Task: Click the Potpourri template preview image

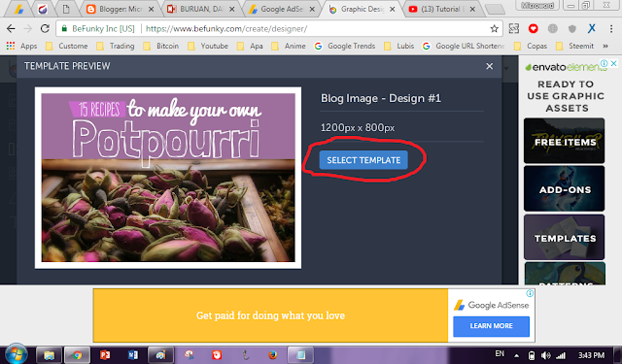Action: (168, 178)
